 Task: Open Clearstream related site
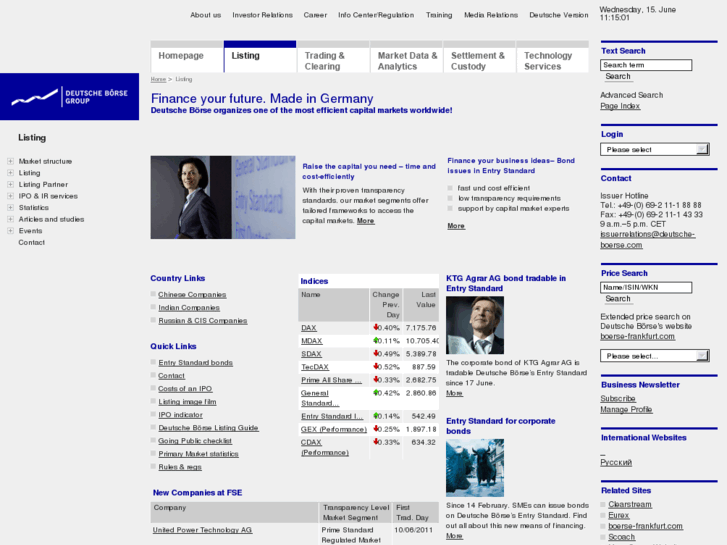(x=630, y=504)
